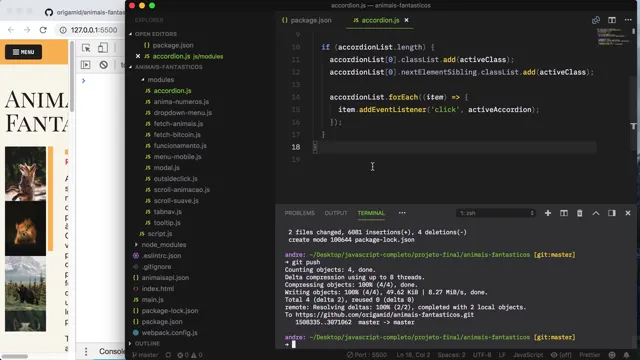The height and width of the screenshot is (360, 640).
Task: Open the Console drawer tab in DevTools
Action: click(111, 351)
